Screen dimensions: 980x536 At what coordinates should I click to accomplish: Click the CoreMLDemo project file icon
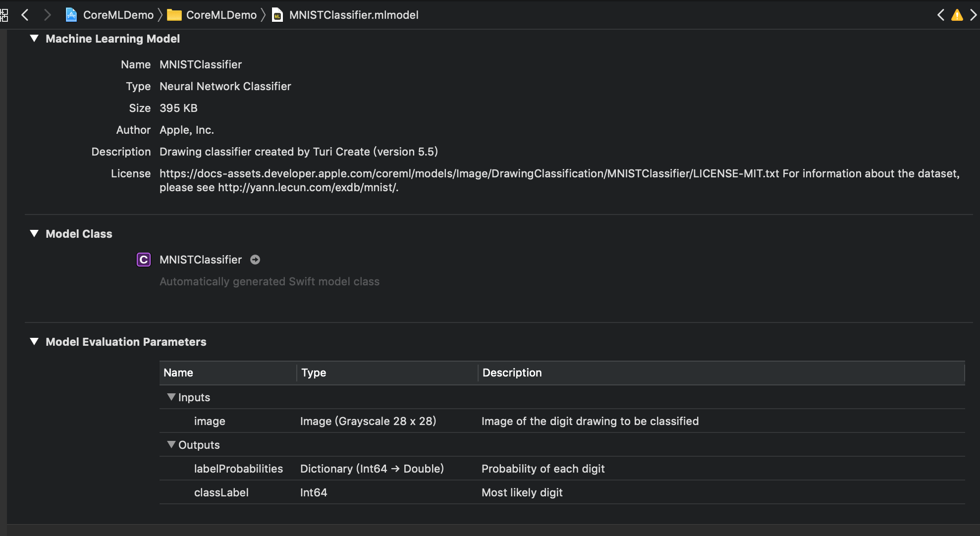coord(71,15)
